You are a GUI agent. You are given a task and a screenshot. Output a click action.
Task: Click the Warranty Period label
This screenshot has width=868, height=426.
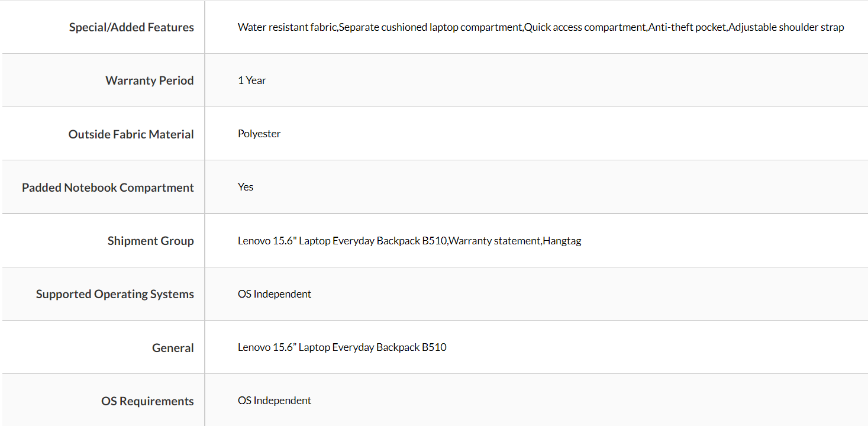(x=150, y=80)
